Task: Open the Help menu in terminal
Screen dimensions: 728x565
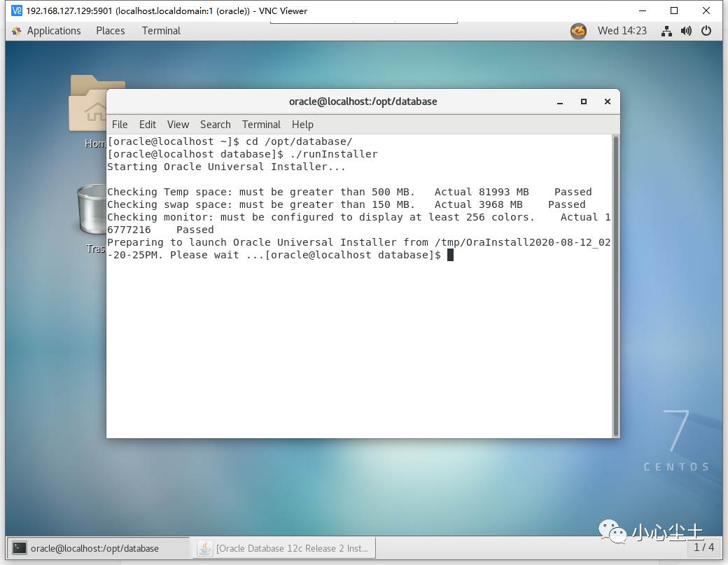Action: point(302,125)
